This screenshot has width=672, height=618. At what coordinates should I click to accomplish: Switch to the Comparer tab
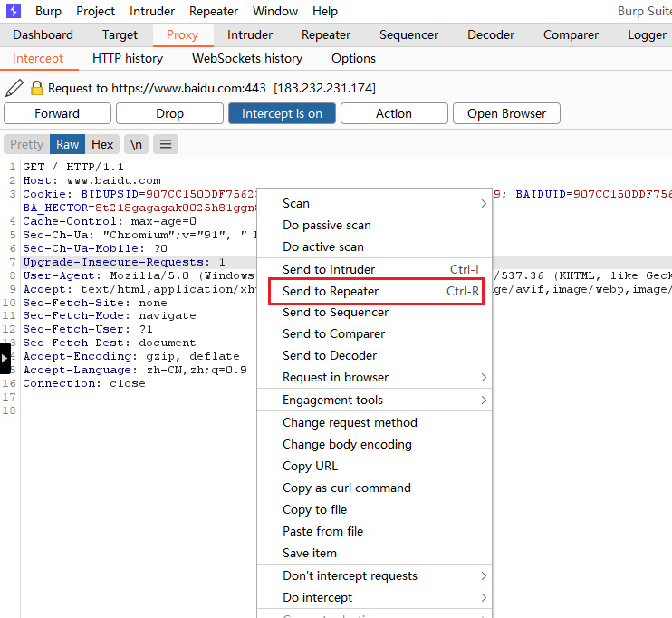(571, 34)
